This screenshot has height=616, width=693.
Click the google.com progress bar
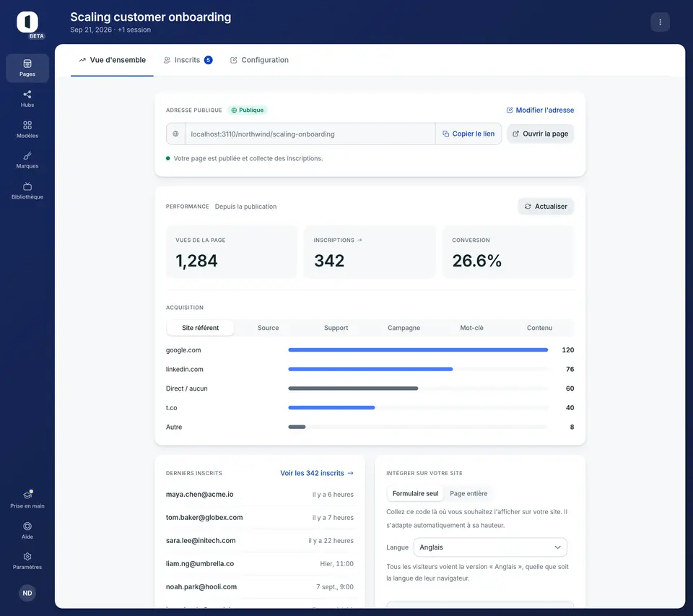tap(418, 350)
